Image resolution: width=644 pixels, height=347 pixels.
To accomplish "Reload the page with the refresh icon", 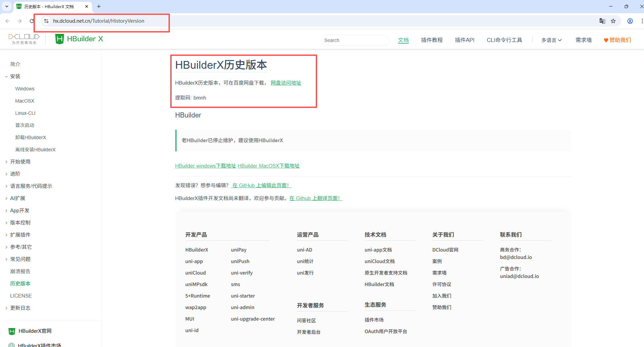I will point(32,21).
